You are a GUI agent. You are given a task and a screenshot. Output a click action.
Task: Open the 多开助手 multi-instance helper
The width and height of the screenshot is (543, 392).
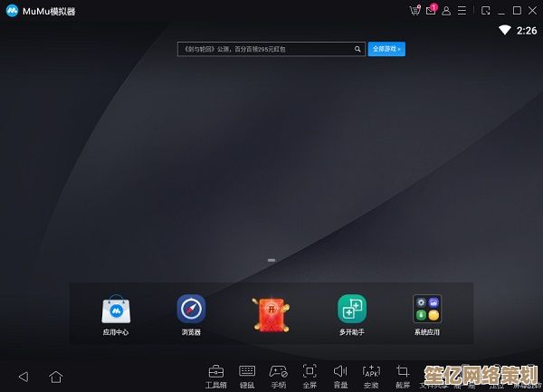[351, 311]
